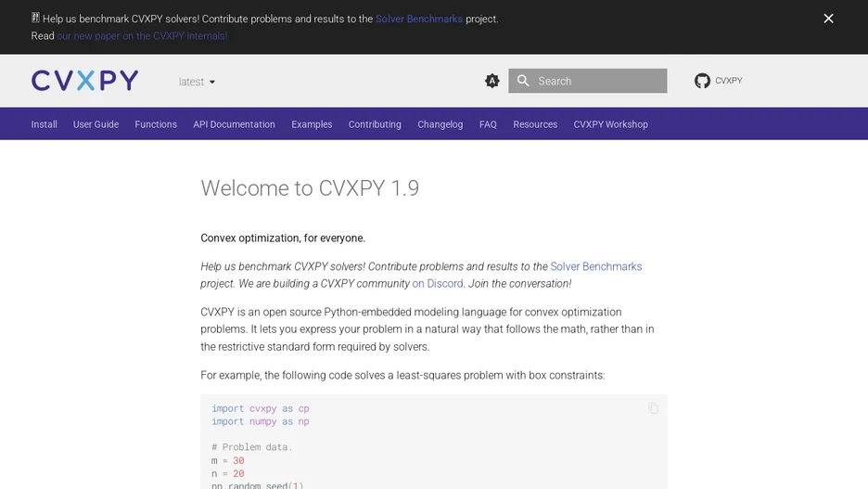Viewport: 868px width, 489px height.
Task: Click the 'n = 20' code line
Action: pos(227,473)
